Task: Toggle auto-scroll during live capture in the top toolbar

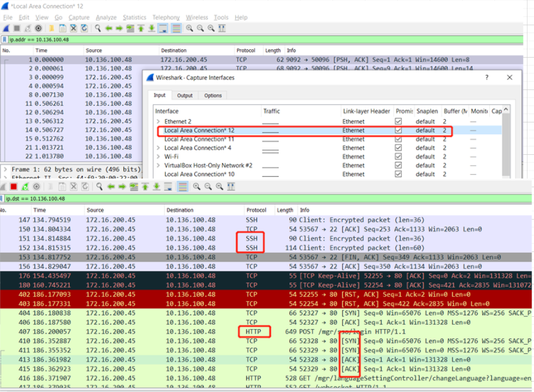Action: (x=163, y=29)
